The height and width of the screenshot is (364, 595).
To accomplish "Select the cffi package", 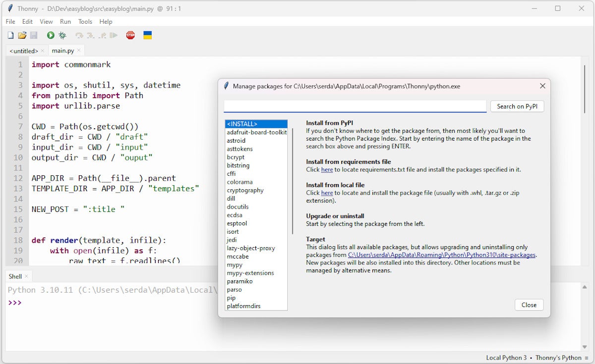I will [x=256, y=174].
